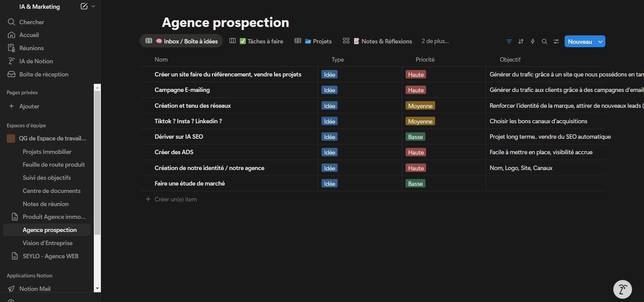The image size is (644, 302).
Task: Open the automations lightning icon
Action: (x=533, y=41)
